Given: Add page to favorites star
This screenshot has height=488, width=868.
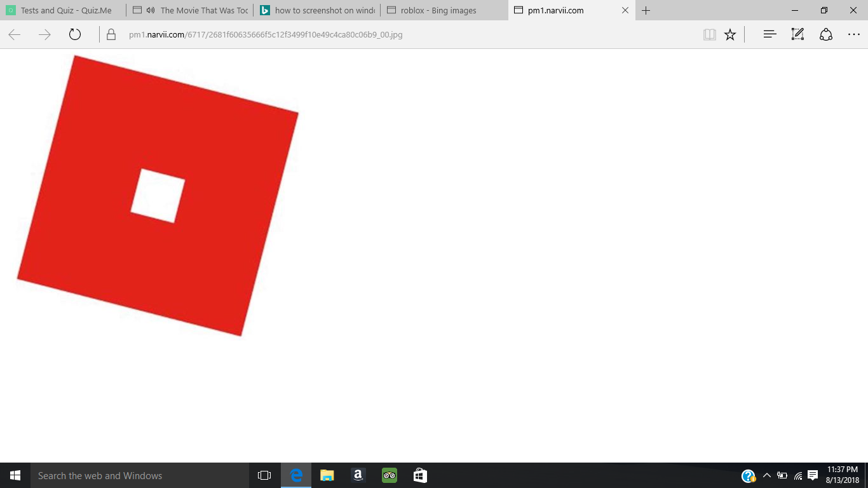Looking at the screenshot, I should 730,34.
